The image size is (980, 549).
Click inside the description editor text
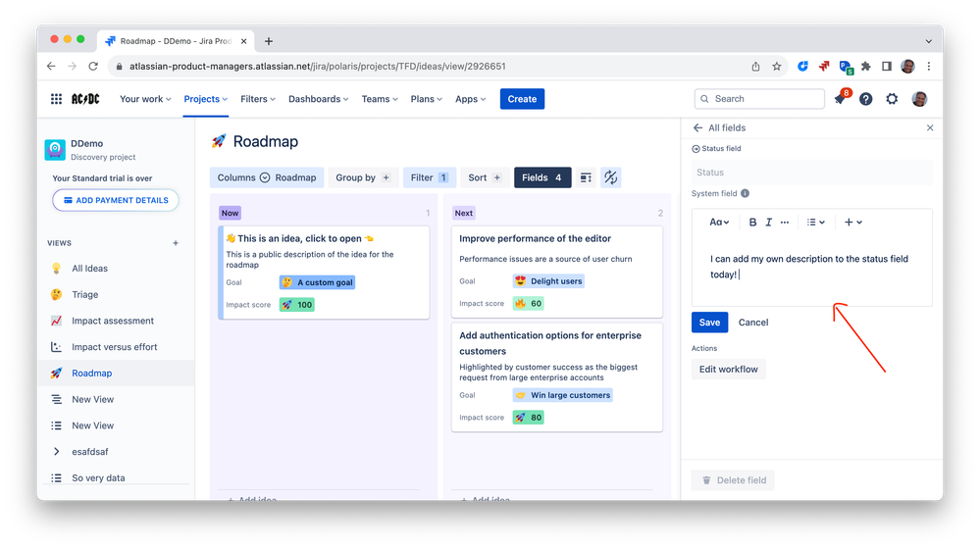(x=808, y=267)
